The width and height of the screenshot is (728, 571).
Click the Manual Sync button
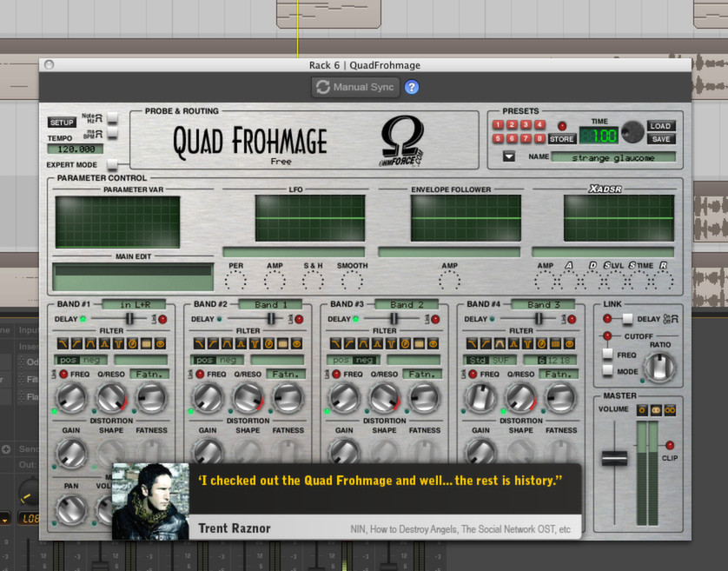[x=355, y=87]
